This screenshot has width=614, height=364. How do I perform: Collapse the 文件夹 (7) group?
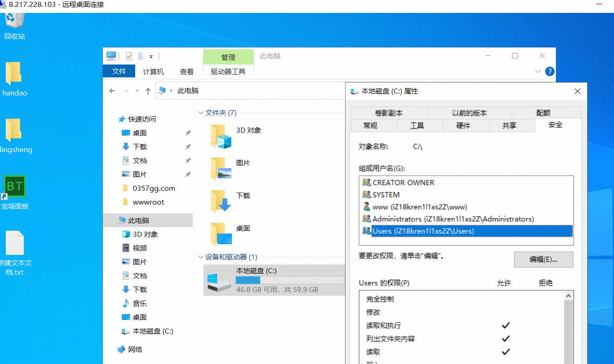[x=201, y=113]
